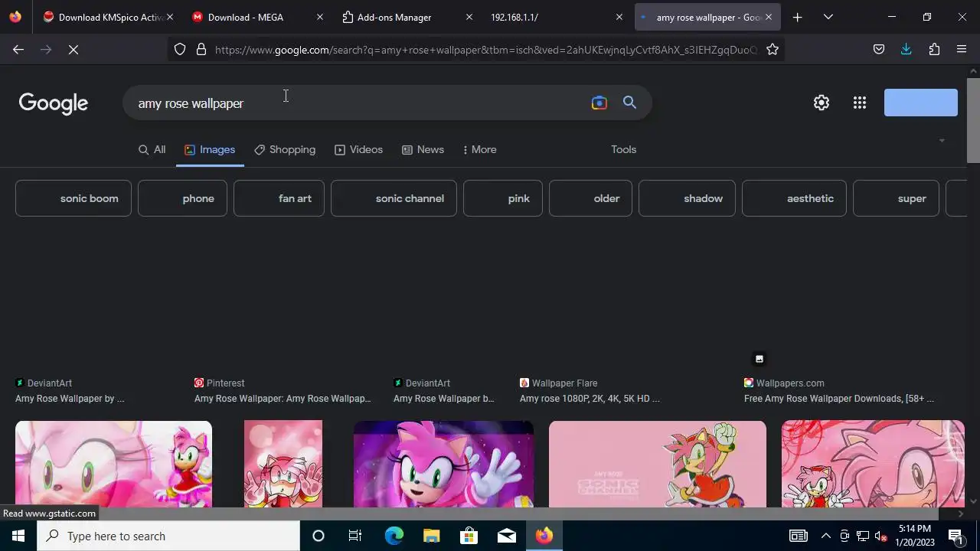
Task: Filter by super chip
Action: tap(896, 198)
